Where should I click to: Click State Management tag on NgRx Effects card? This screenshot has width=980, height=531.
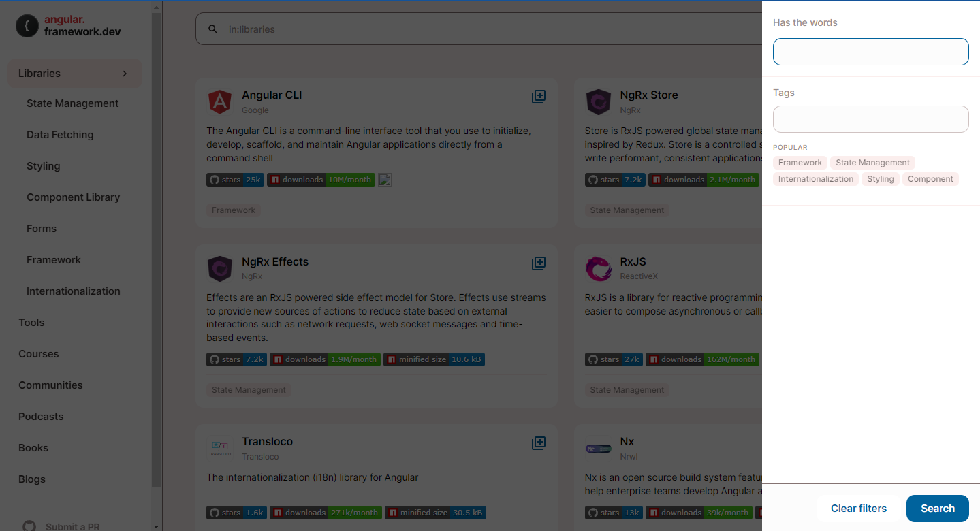point(249,390)
